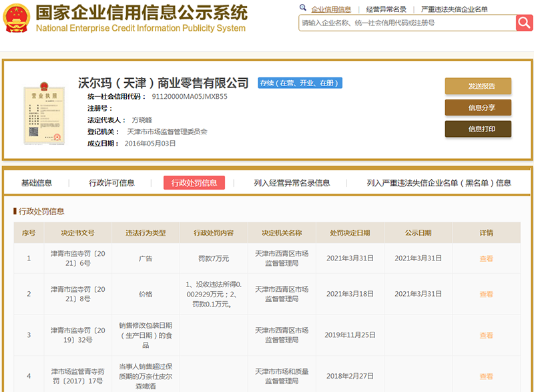534x392 pixels.
Task: Click the small blue magnifier icon
Action: click(302, 7)
